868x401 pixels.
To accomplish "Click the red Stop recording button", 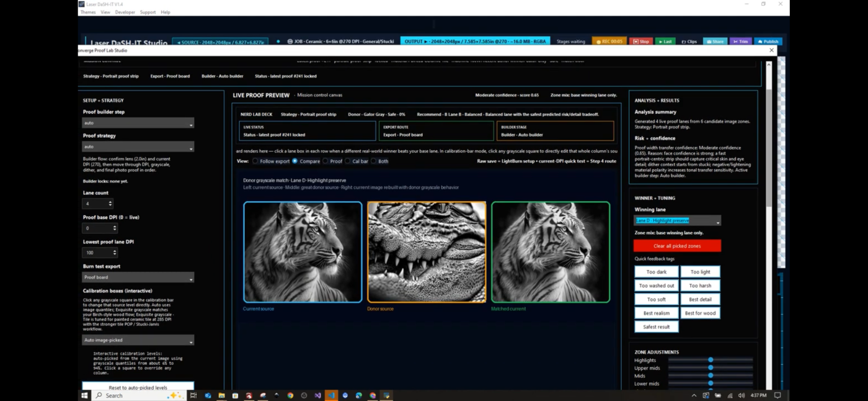I will pos(640,42).
